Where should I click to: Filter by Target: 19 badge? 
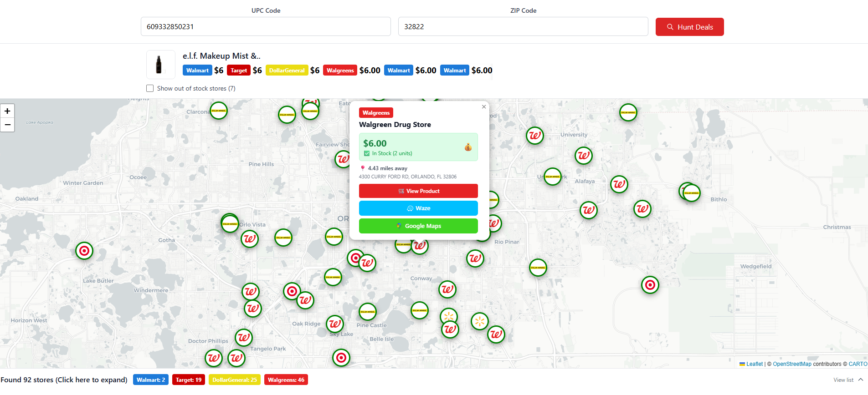click(x=189, y=380)
